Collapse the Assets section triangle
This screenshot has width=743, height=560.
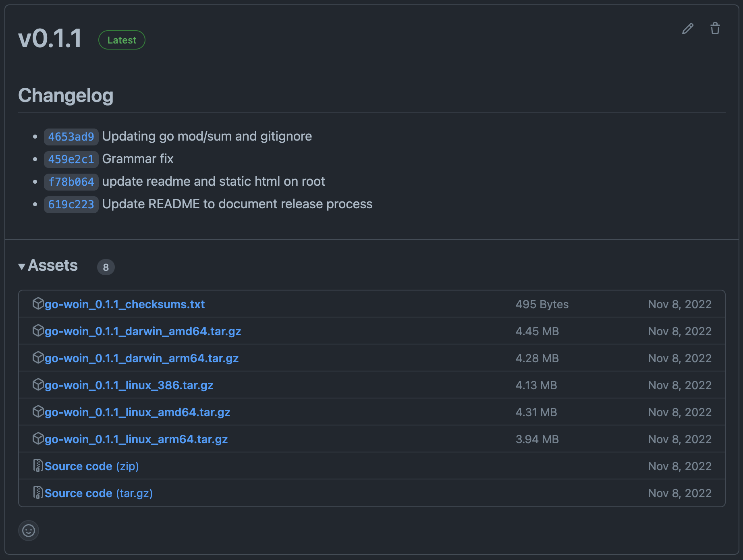[22, 266]
